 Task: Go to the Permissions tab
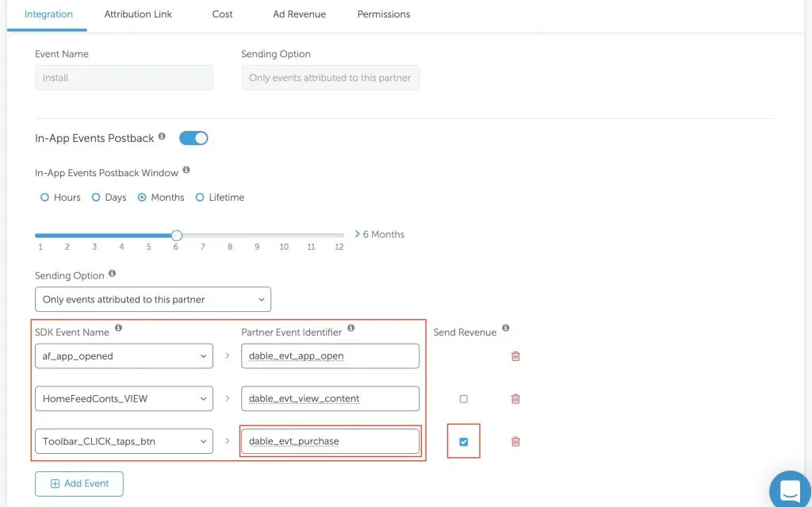coord(384,14)
